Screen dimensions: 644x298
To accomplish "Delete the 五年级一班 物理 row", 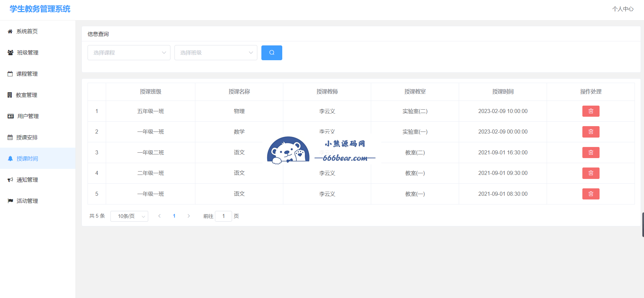I will 591,111.
